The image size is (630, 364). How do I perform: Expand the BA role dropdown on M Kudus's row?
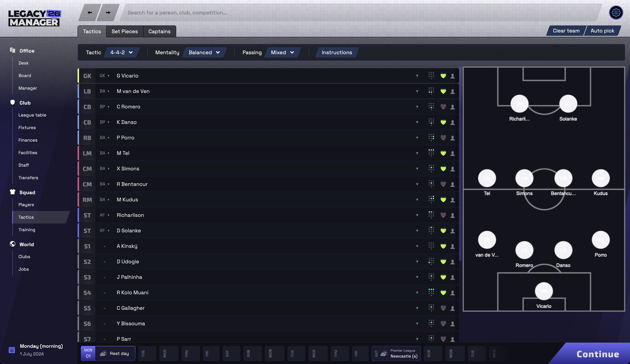pos(105,200)
